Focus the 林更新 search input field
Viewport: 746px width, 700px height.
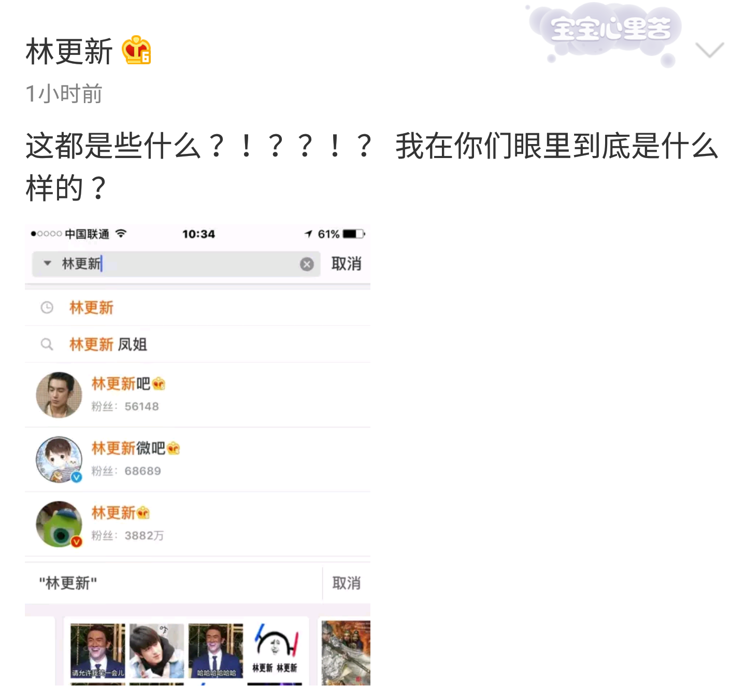[x=176, y=264]
